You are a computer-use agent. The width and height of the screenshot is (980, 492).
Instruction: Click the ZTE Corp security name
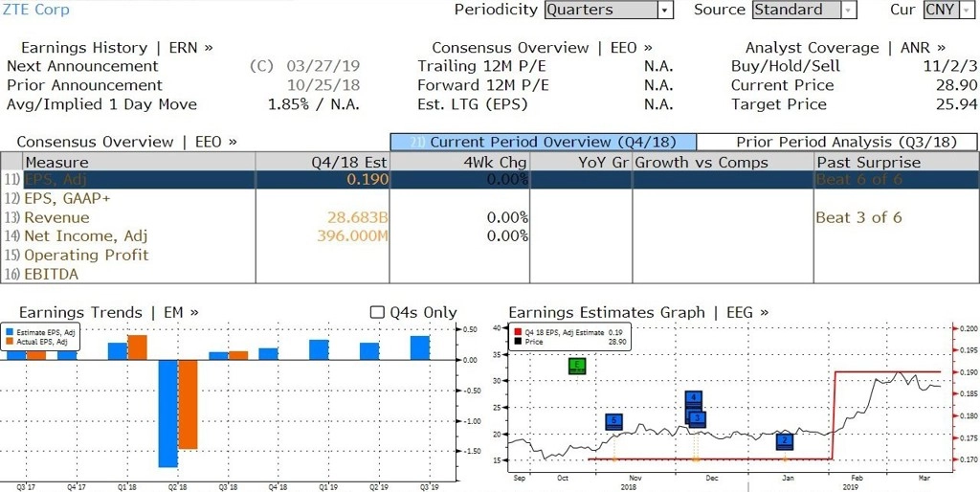[37, 10]
